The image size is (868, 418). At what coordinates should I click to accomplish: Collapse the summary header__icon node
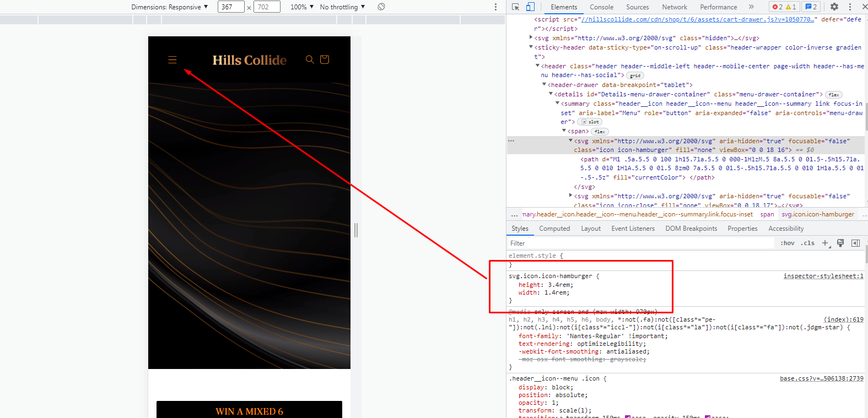[x=558, y=103]
